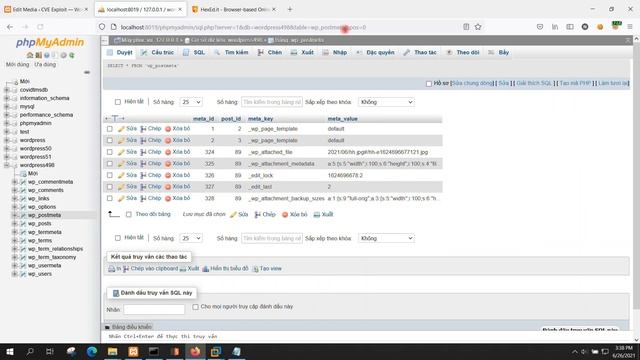640x360 pixels.
Task: Click top row filter search field
Action: pyautogui.click(x=272, y=102)
